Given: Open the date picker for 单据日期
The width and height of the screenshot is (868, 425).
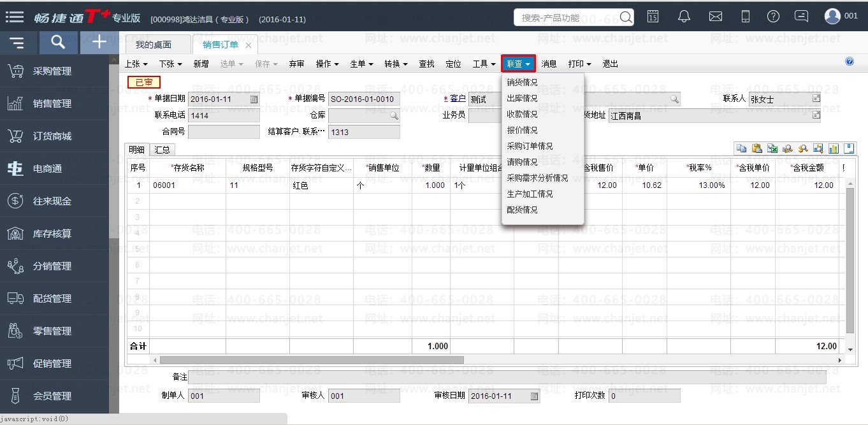Looking at the screenshot, I should click(x=254, y=99).
